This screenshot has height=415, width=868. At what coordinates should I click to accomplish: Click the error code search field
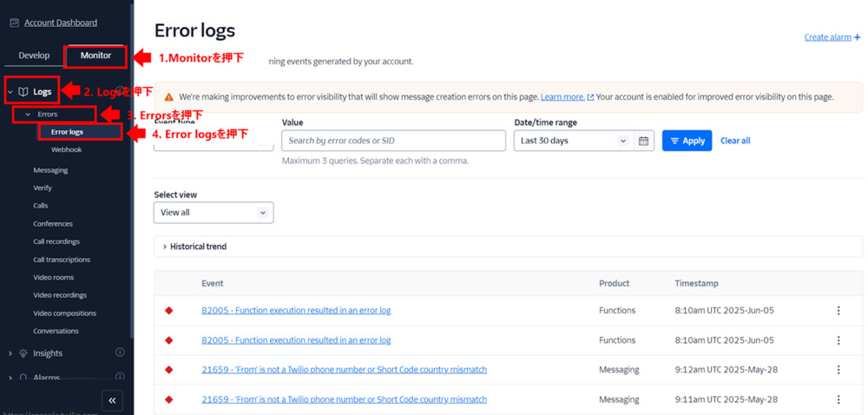click(393, 141)
